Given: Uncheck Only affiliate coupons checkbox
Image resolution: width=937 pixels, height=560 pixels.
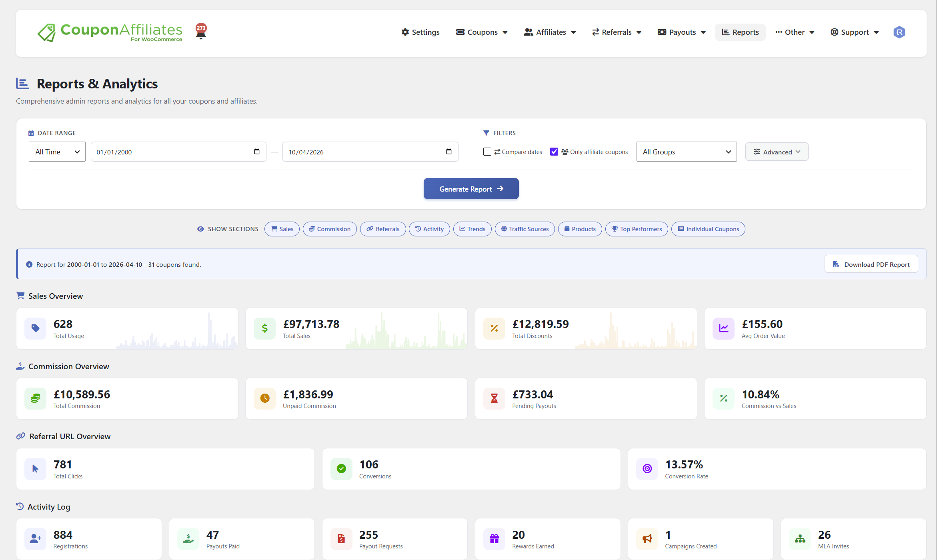Looking at the screenshot, I should (554, 152).
